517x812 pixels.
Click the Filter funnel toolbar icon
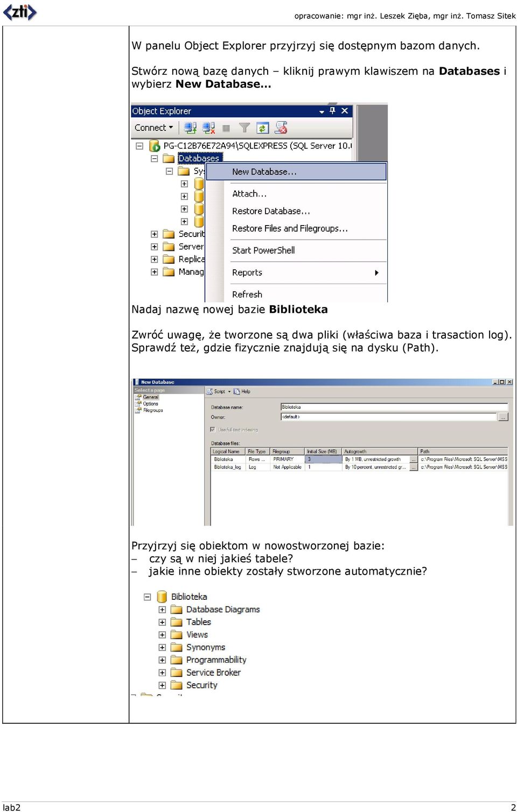pyautogui.click(x=244, y=128)
